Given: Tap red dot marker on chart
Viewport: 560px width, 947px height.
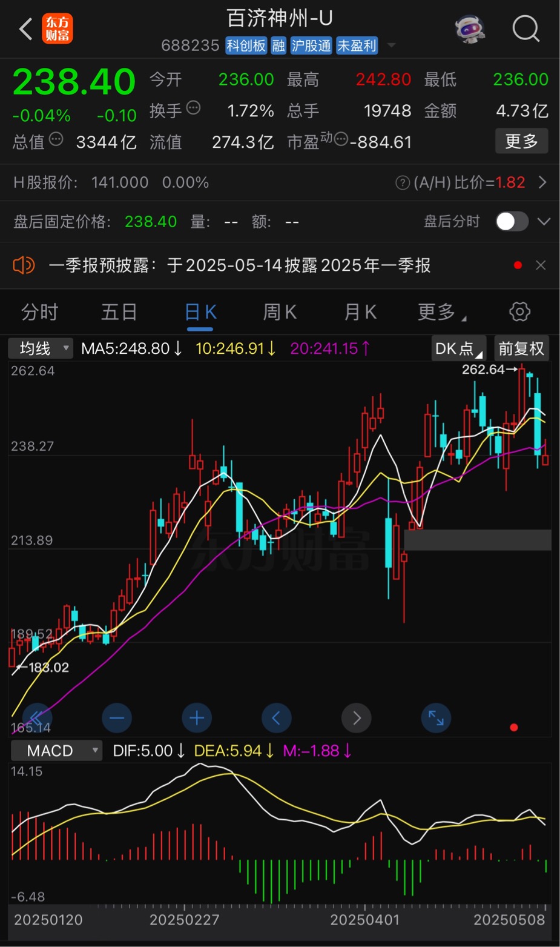Looking at the screenshot, I should (x=514, y=727).
